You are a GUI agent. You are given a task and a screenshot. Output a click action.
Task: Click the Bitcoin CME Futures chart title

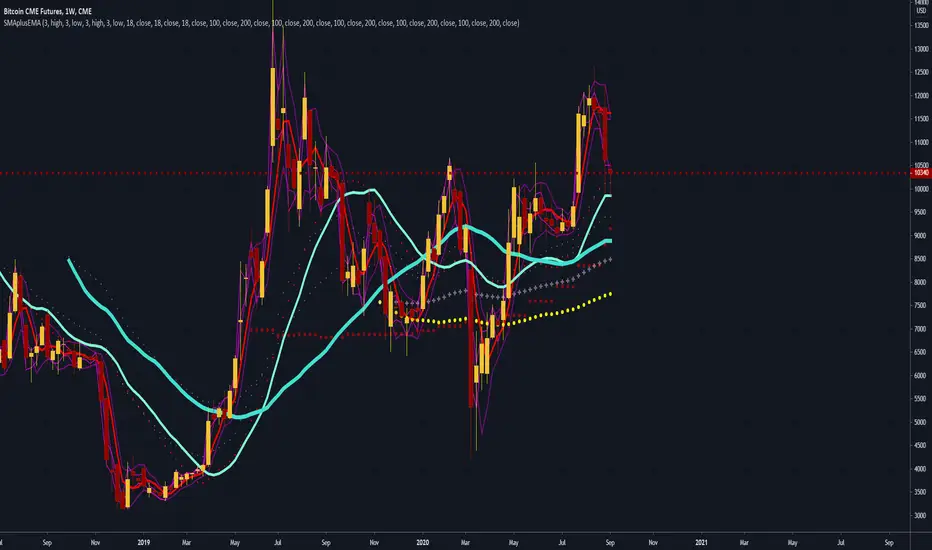48,11
